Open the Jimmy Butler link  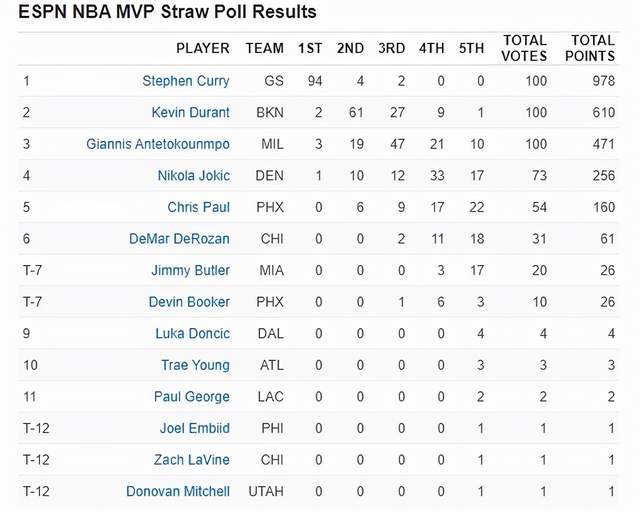pos(190,270)
